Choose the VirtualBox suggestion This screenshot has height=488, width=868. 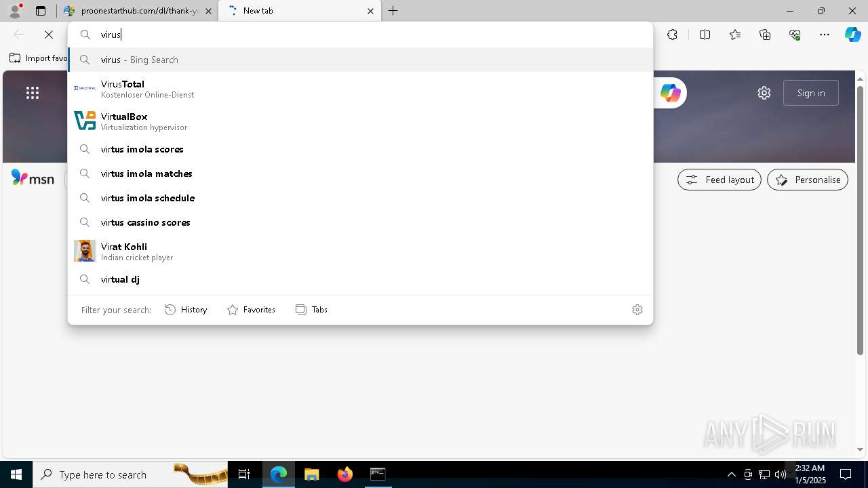click(x=360, y=121)
